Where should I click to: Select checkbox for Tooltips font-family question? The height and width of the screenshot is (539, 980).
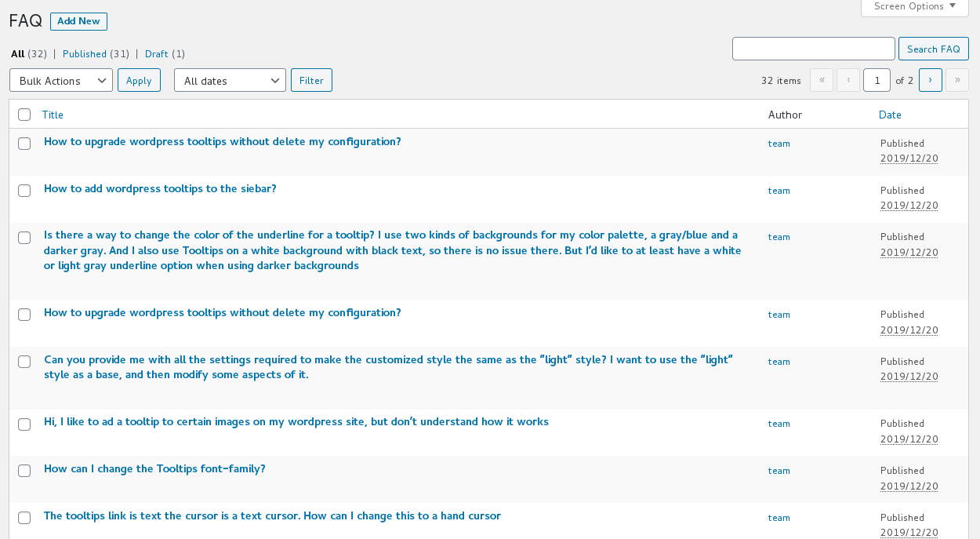[x=24, y=471]
